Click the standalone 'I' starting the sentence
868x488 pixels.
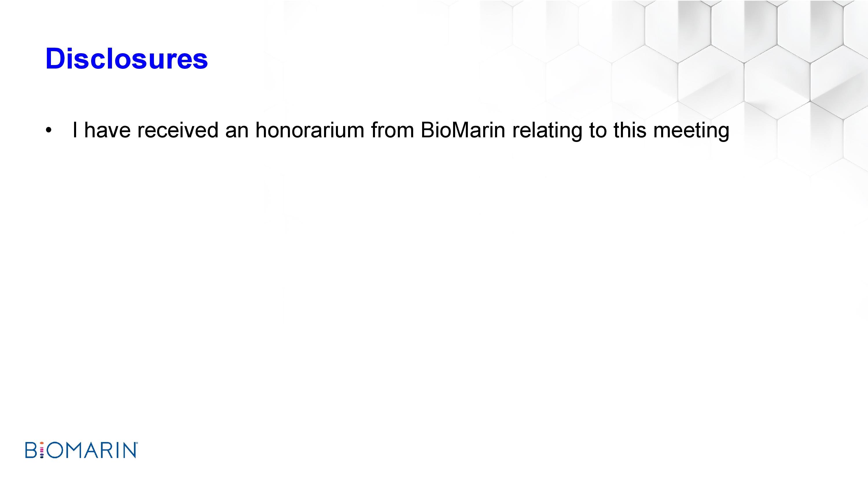pyautogui.click(x=75, y=130)
